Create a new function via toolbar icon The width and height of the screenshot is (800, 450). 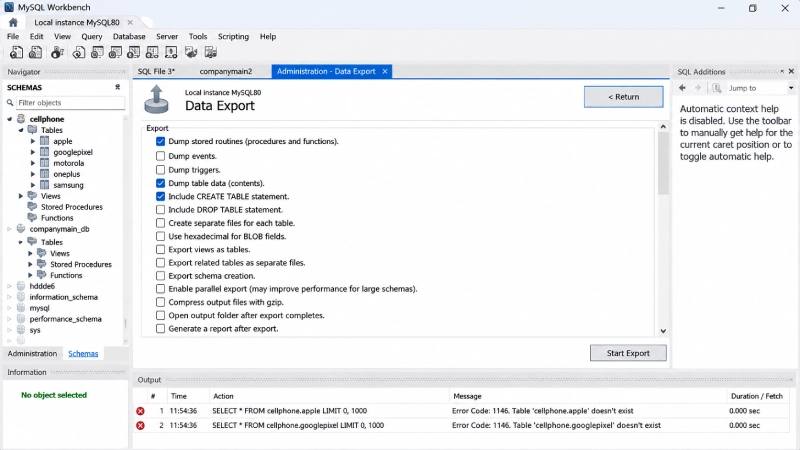[x=152, y=52]
